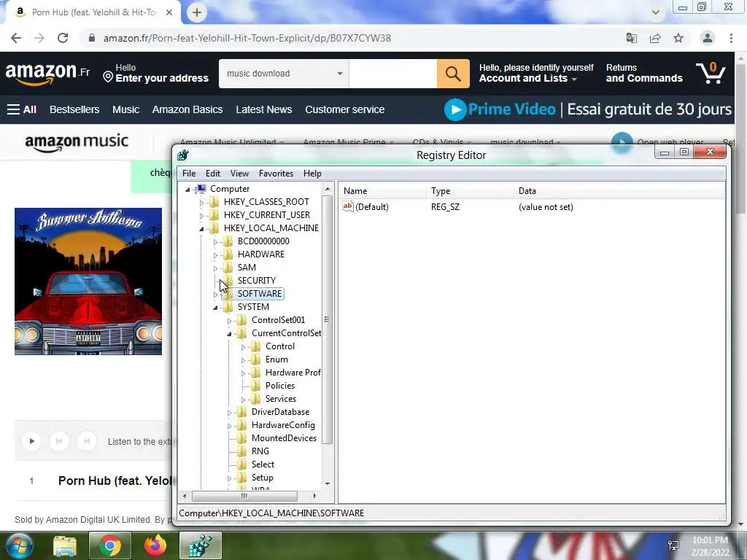Expand the BCD00000000 key

point(215,242)
